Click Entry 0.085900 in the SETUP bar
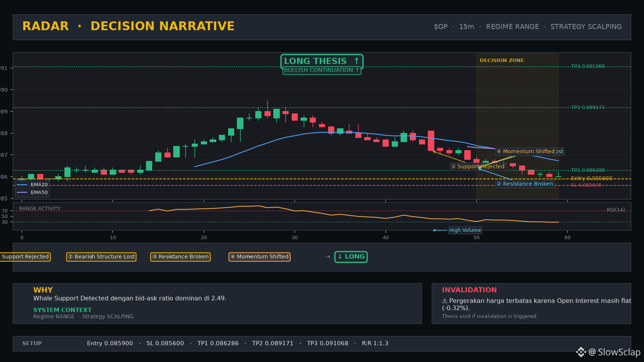 [110, 343]
